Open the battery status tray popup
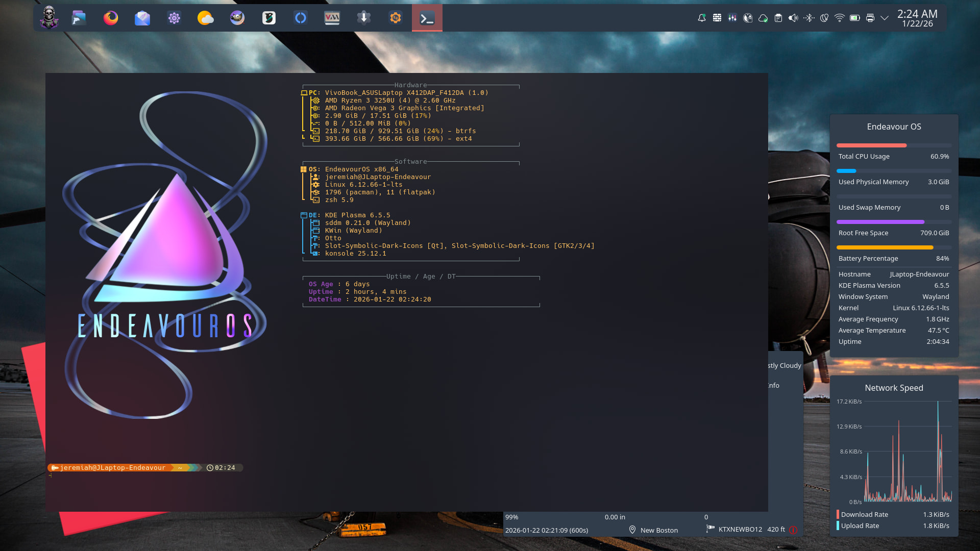 point(855,18)
